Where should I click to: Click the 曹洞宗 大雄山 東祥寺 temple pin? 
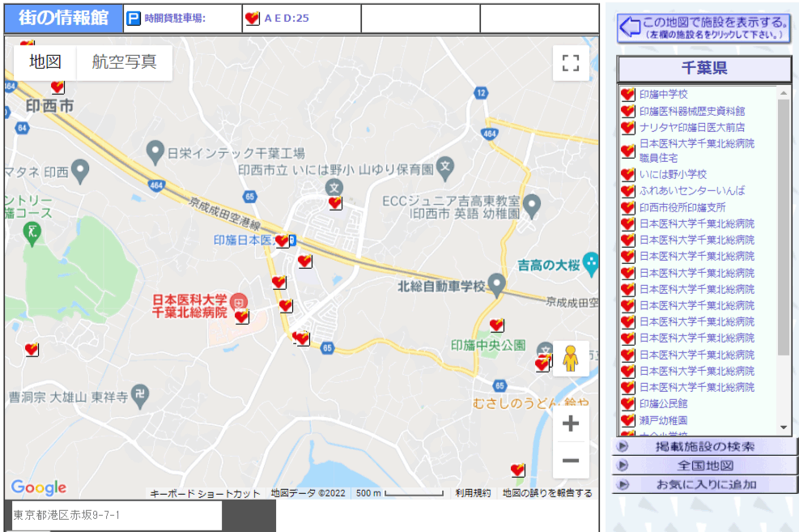coord(140,397)
